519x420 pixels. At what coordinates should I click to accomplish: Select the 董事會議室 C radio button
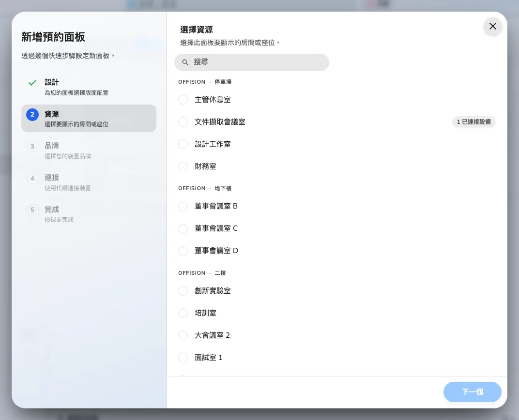183,228
